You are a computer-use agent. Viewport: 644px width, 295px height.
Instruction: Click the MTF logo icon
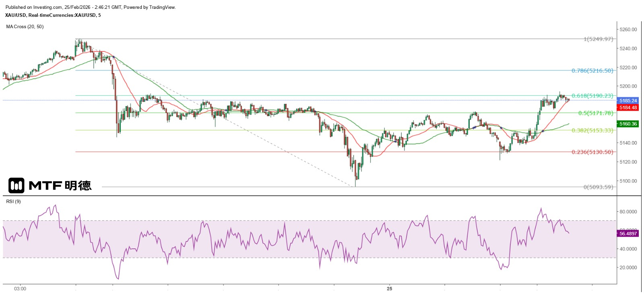point(17,185)
